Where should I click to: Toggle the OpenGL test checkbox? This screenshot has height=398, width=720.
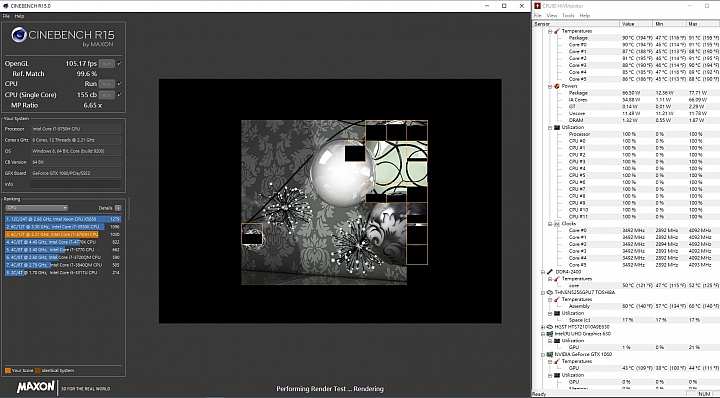[119, 63]
